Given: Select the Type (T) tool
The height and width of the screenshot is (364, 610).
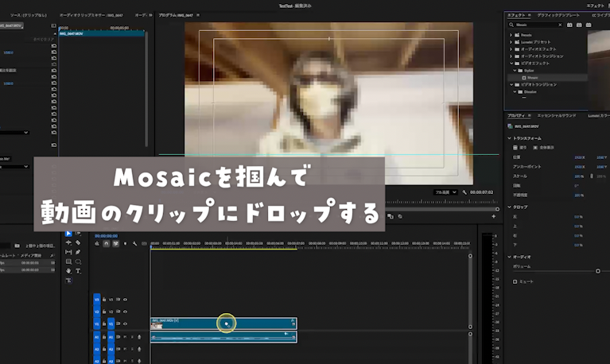Looking at the screenshot, I should click(78, 271).
